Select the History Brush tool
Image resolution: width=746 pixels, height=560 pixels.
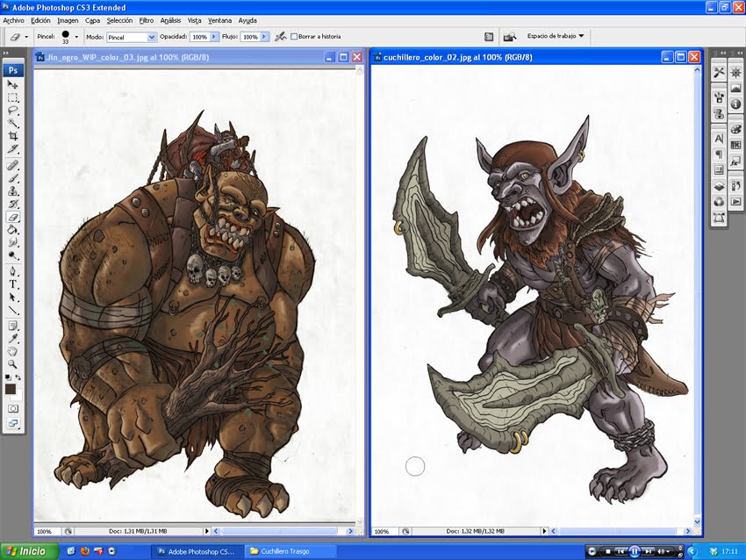tap(13, 205)
